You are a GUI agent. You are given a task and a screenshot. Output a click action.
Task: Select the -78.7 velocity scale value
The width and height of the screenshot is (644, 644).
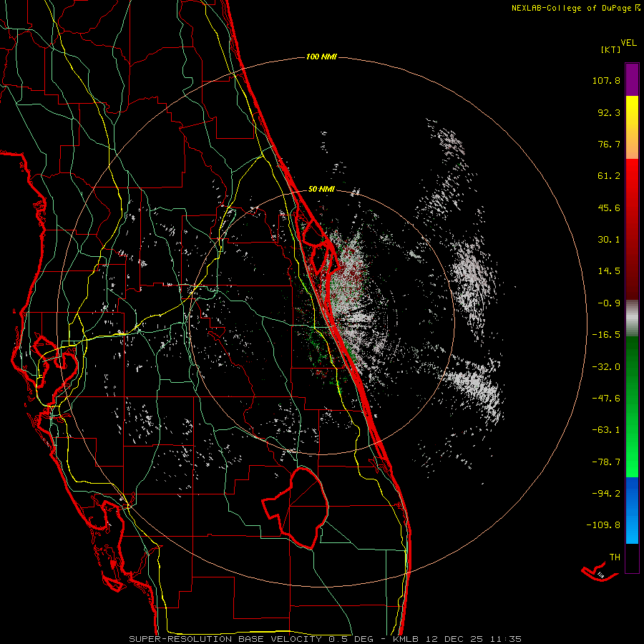pyautogui.click(x=606, y=462)
